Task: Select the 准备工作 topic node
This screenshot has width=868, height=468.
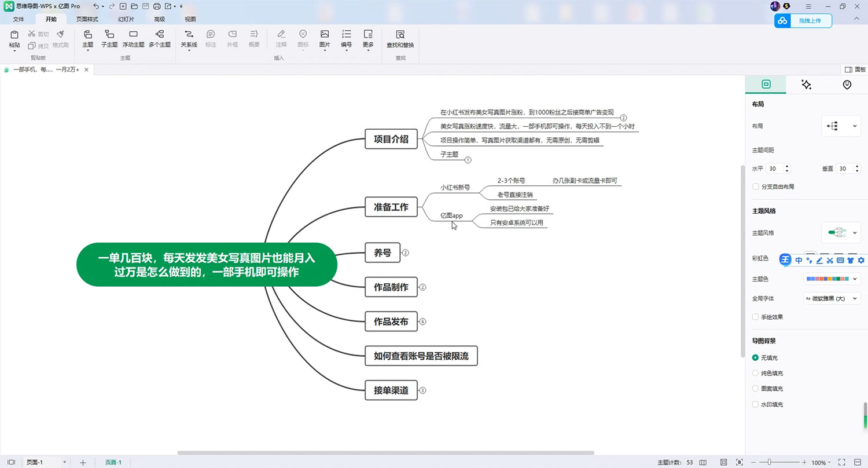Action: pos(391,207)
